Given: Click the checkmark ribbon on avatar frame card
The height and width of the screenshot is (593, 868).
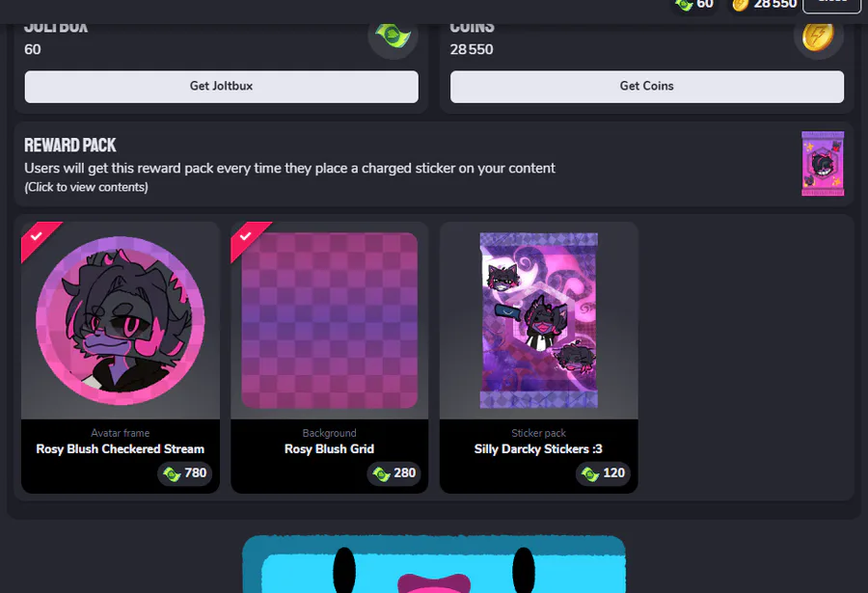Looking at the screenshot, I should (37, 237).
